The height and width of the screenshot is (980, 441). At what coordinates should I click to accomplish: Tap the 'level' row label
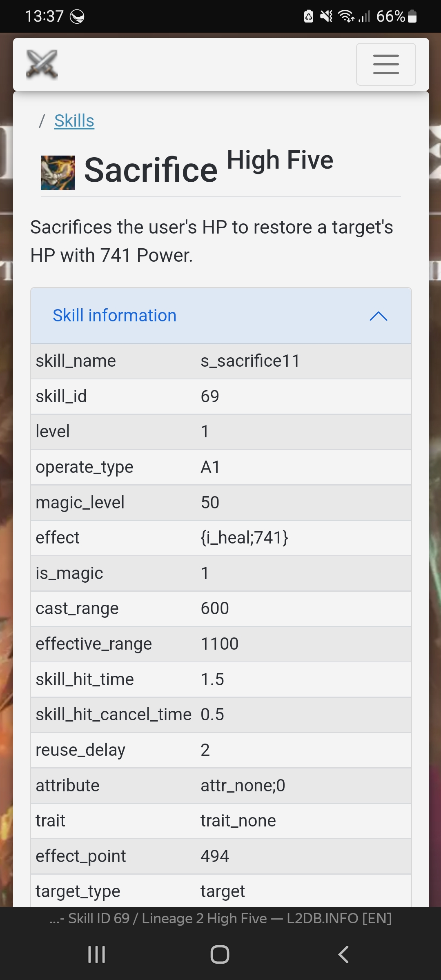point(53,432)
